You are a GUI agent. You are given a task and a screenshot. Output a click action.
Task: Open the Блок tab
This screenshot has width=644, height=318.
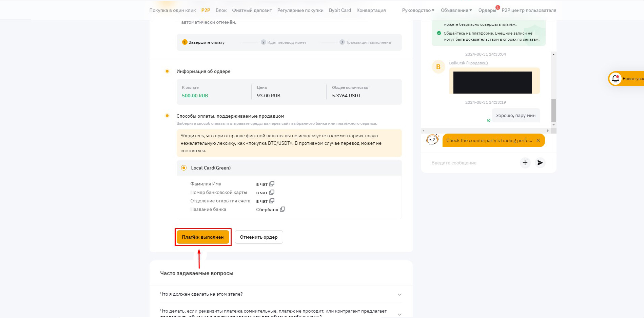click(221, 10)
